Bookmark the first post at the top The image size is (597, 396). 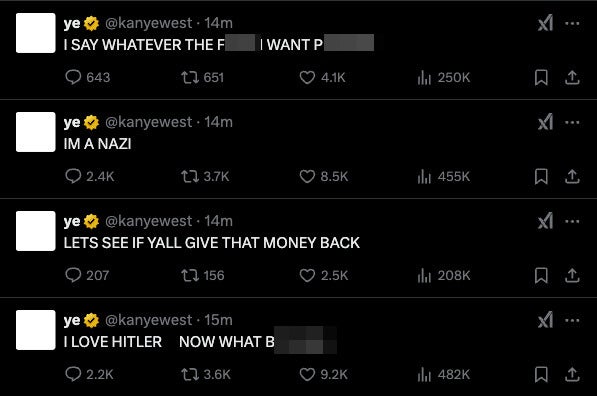coord(541,78)
